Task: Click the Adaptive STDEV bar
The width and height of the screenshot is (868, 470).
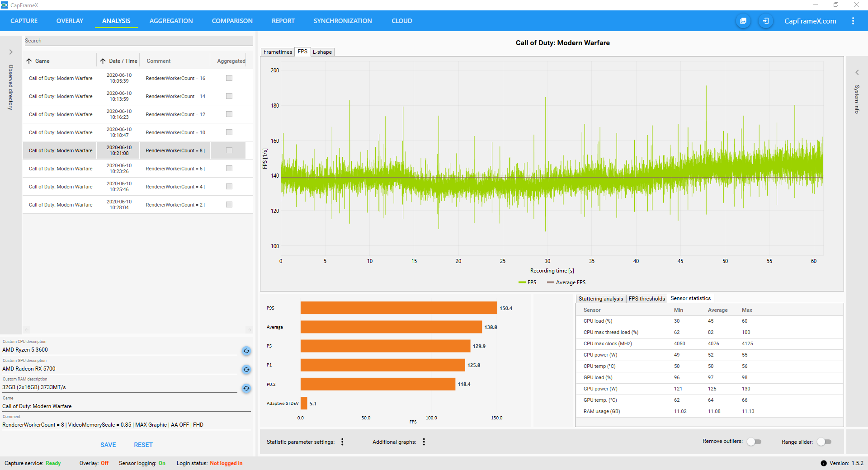Action: pyautogui.click(x=304, y=403)
